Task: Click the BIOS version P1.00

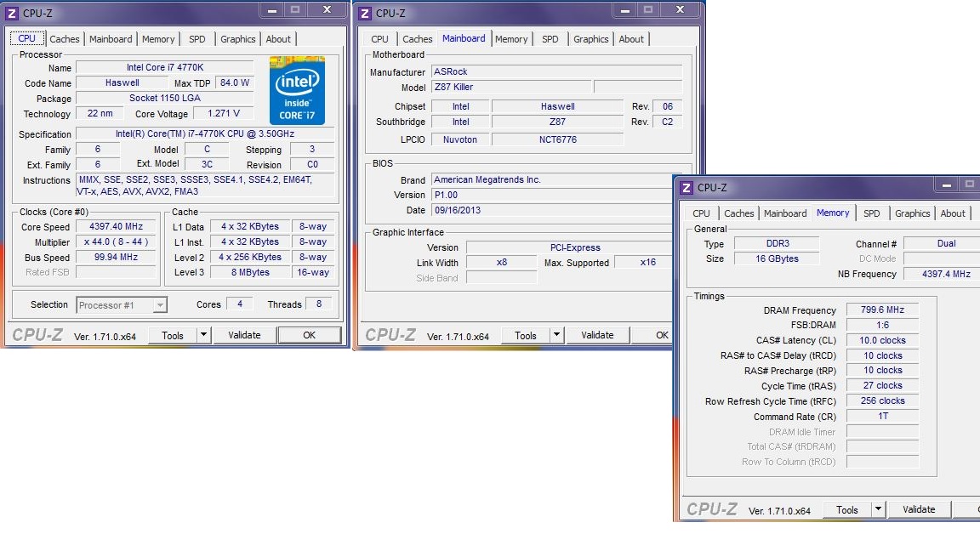Action: (552, 195)
